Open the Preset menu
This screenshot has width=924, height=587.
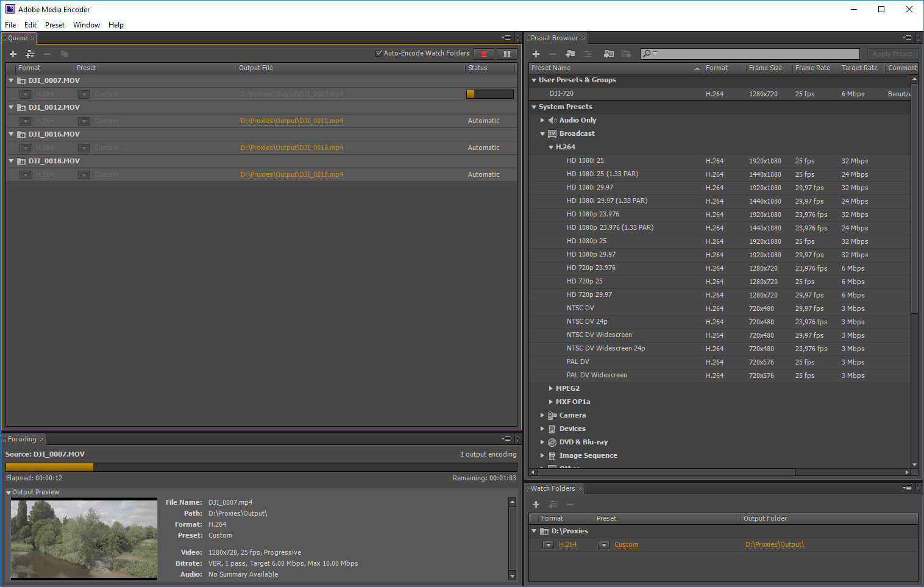[x=54, y=25]
